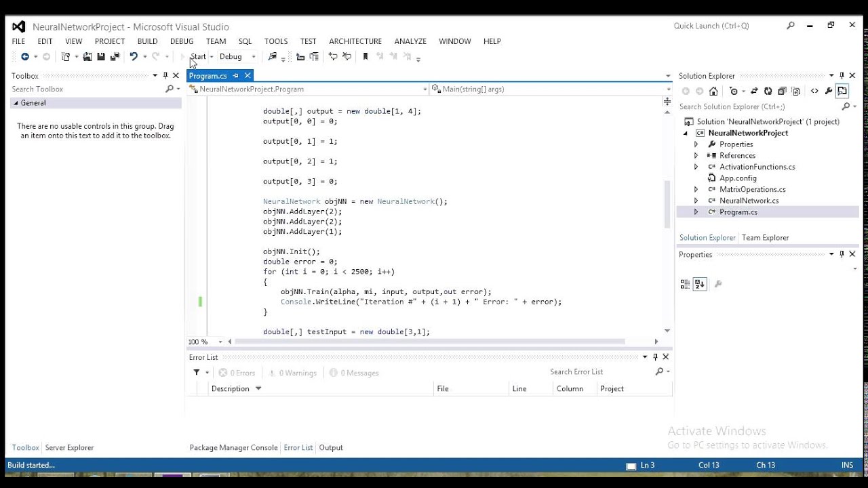Click the Comment out selected lines icon
Screen dimensions: 868x488
pos(333,57)
